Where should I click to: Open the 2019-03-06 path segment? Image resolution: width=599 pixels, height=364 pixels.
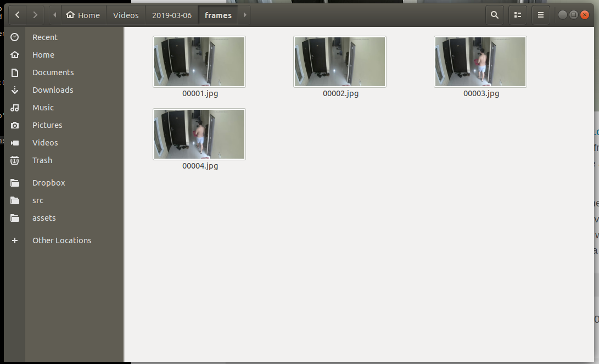click(171, 15)
